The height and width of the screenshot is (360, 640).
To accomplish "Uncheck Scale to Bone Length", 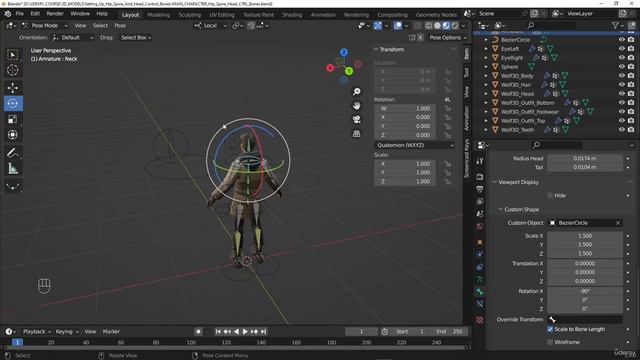I will [x=550, y=329].
